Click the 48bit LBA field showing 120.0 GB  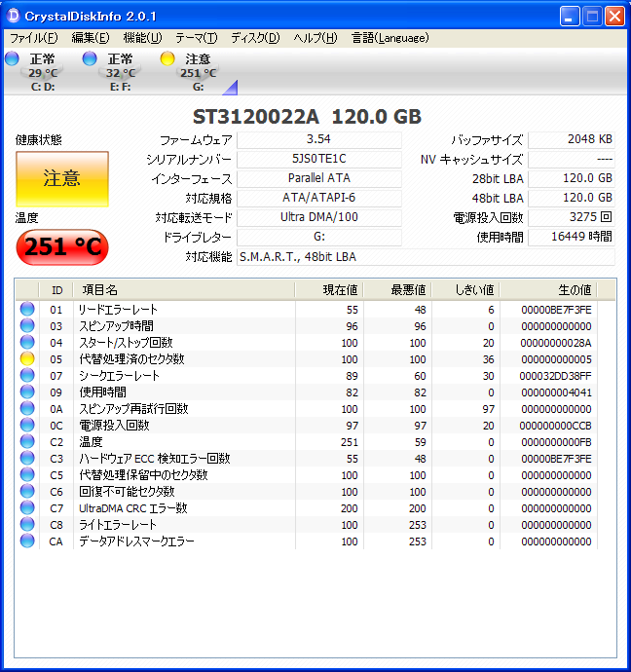pyautogui.click(x=572, y=198)
